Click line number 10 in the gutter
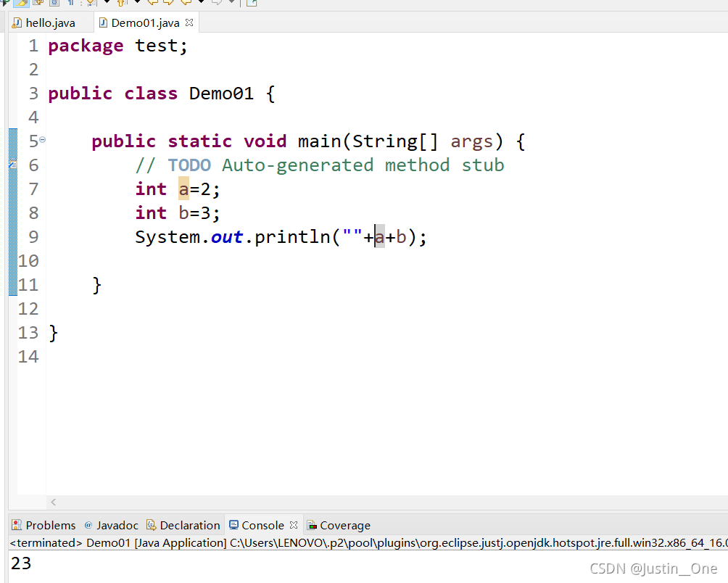The image size is (728, 583). [28, 261]
